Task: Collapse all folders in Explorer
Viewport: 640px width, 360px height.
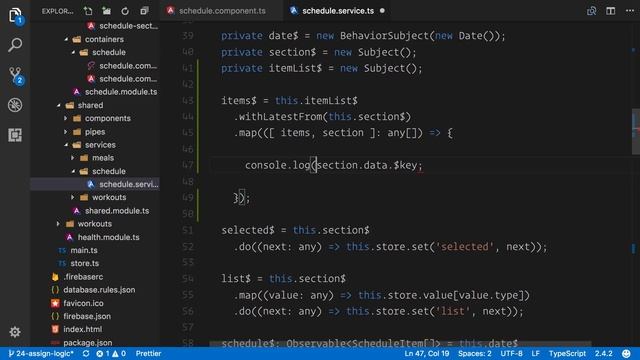Action: [x=144, y=11]
